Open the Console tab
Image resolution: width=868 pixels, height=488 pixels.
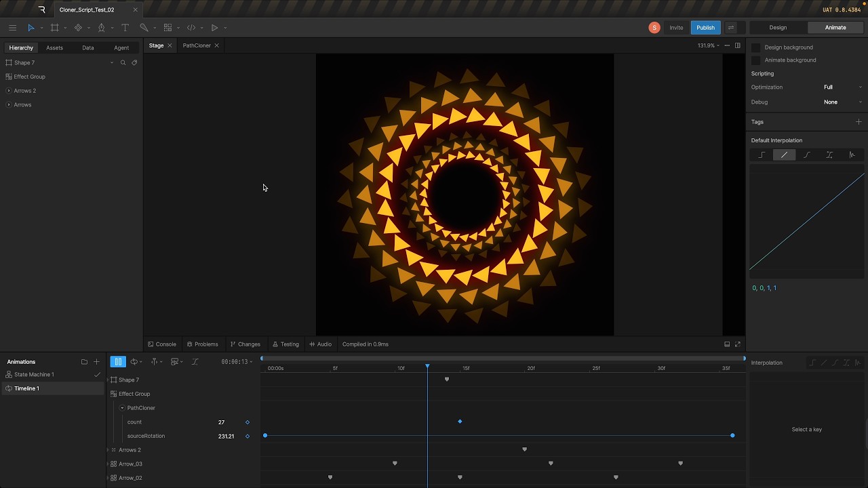(162, 344)
